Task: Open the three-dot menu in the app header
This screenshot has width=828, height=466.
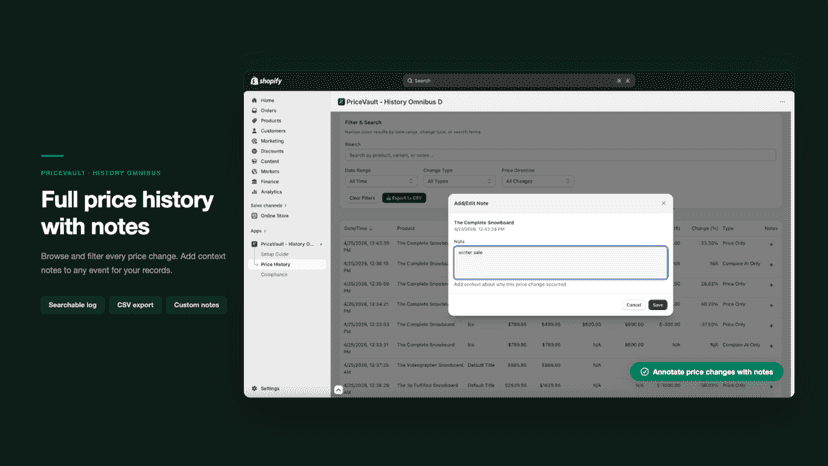Action: [782, 102]
